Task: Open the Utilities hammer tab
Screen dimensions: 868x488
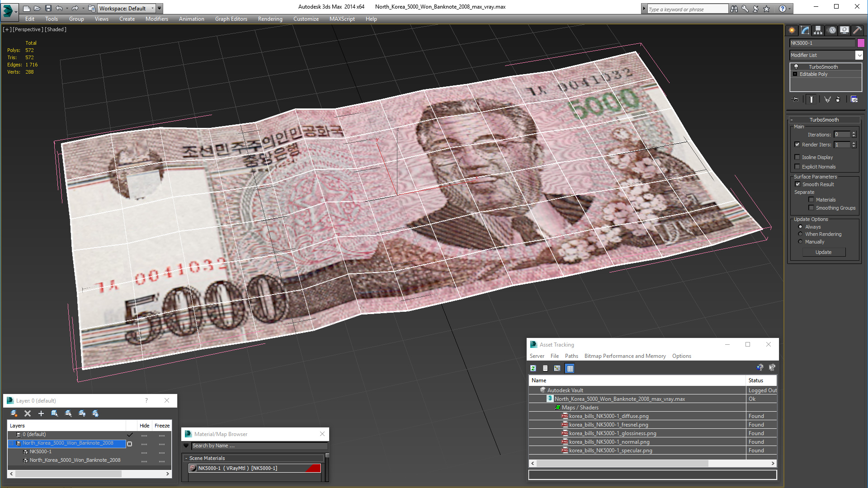Action: pyautogui.click(x=857, y=30)
